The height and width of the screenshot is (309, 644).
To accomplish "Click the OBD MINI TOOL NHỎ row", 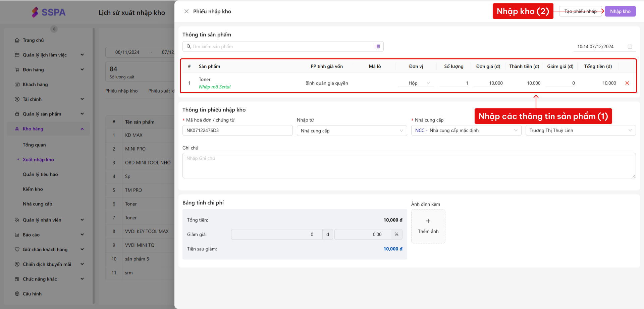I will click(x=140, y=163).
